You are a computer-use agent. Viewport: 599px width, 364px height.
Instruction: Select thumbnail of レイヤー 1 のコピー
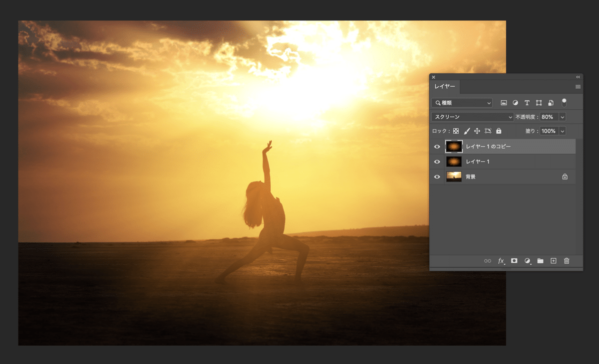(x=454, y=147)
